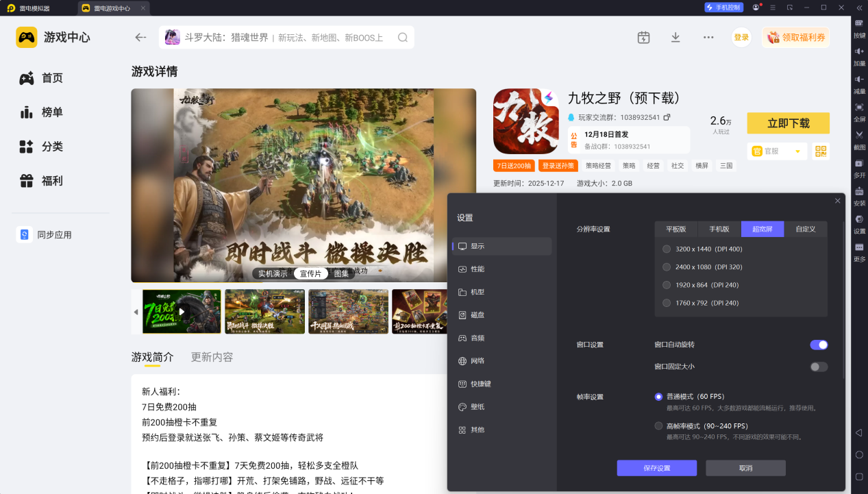Open 分类 categories in sidebar
The height and width of the screenshot is (494, 868).
[41, 147]
